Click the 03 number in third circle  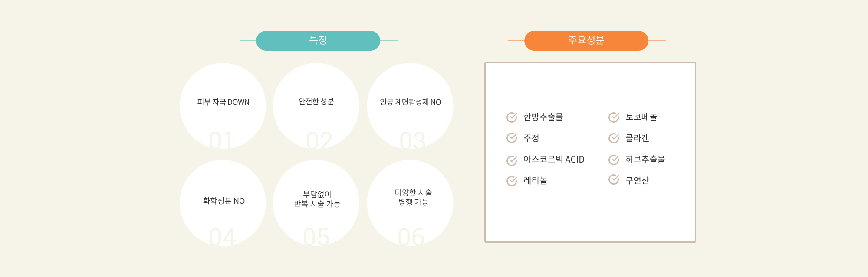pyautogui.click(x=412, y=140)
